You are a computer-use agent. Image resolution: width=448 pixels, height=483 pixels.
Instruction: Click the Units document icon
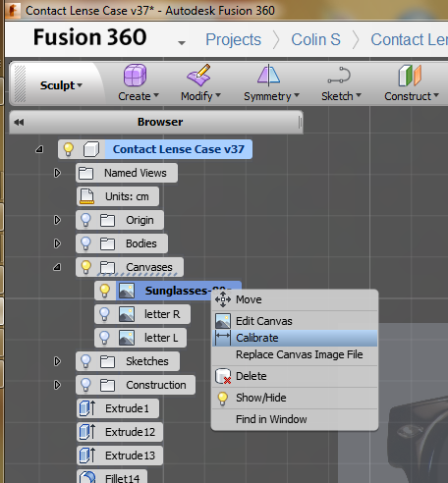pyautogui.click(x=86, y=196)
